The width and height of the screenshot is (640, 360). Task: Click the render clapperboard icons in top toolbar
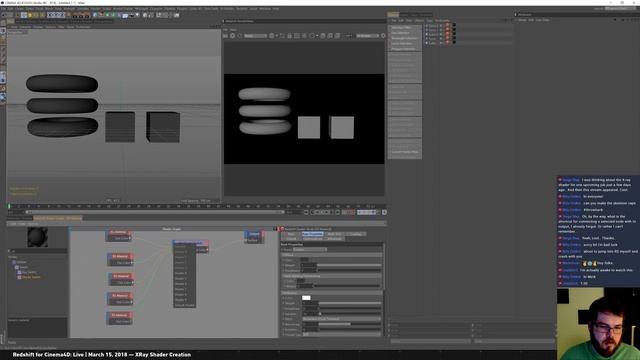pos(81,15)
